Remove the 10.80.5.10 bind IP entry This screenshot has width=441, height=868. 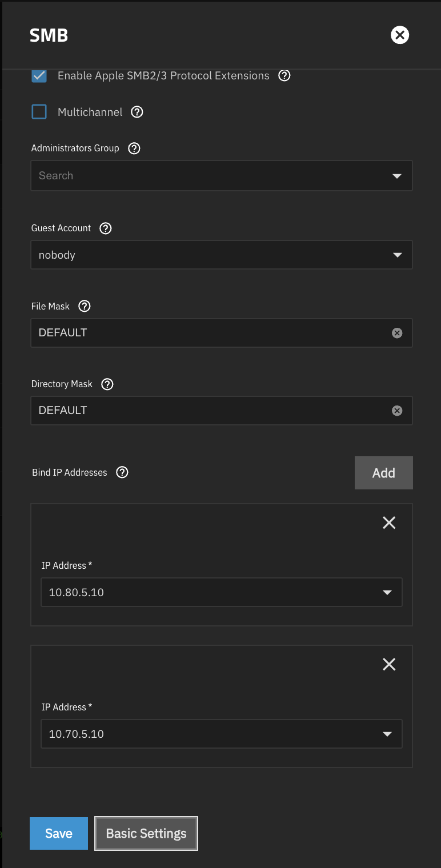pos(389,523)
